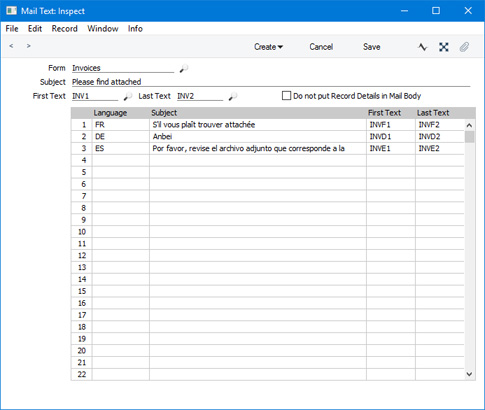The width and height of the screenshot is (485, 410).
Task: Click the scroll down arrow of the table
Action: click(469, 374)
